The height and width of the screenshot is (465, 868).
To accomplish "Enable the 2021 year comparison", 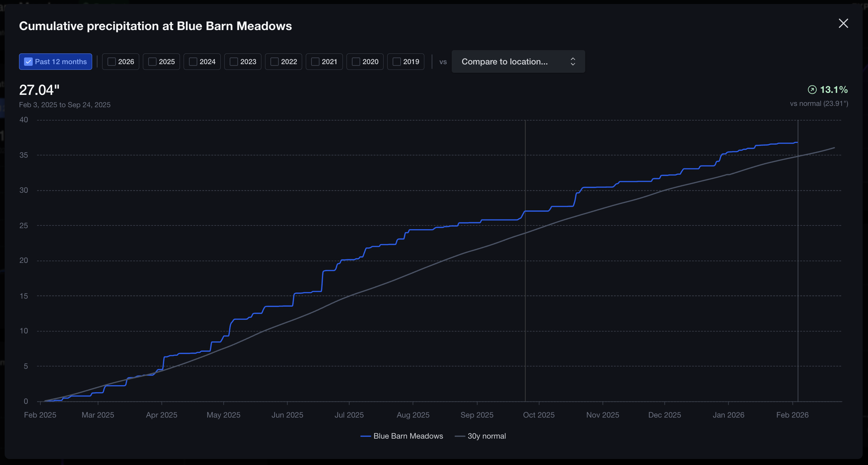I will [x=315, y=62].
